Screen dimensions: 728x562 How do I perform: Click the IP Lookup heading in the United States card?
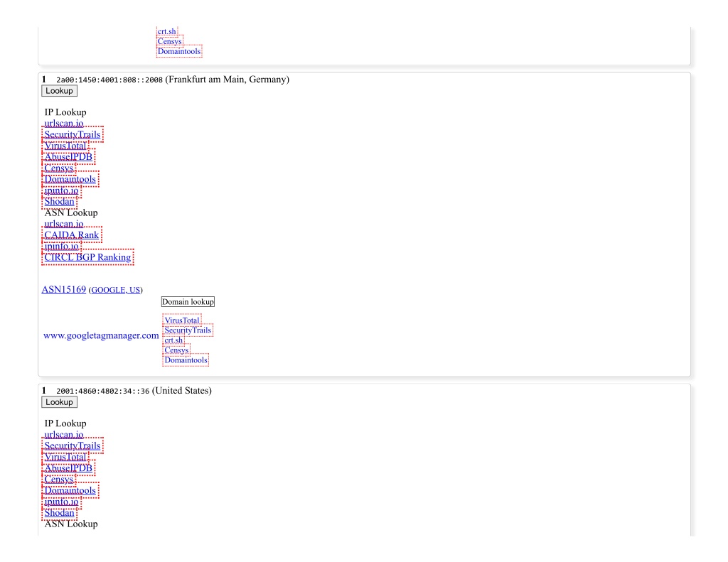pos(65,423)
